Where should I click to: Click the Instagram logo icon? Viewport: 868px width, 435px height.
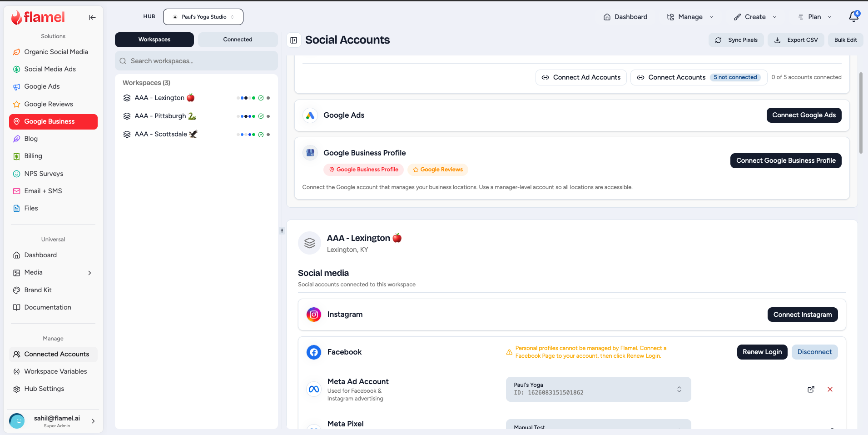(314, 315)
